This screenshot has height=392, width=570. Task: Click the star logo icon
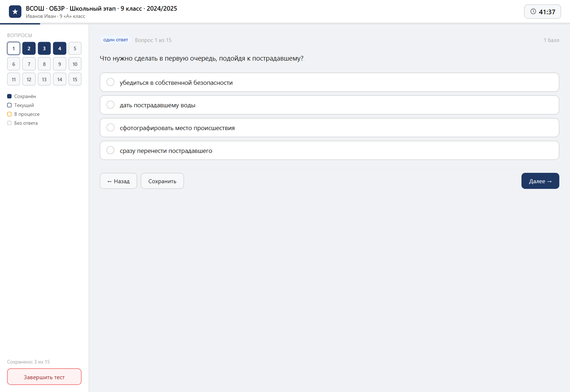pos(15,12)
